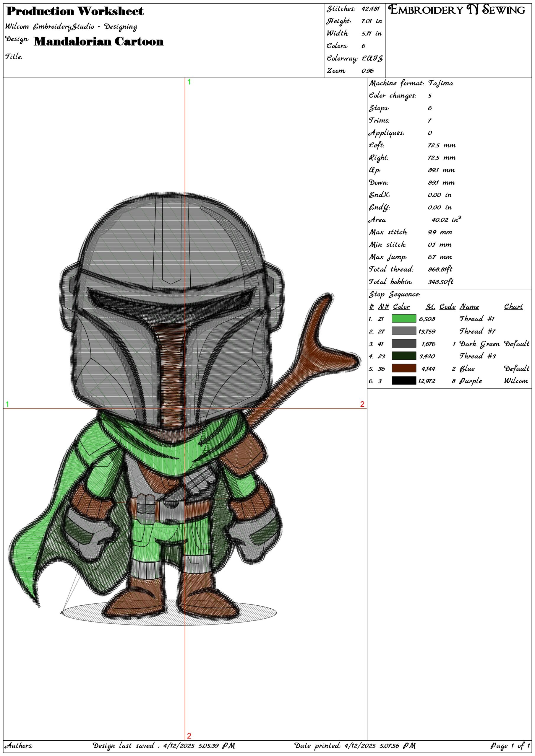This screenshot has height=756, width=535.
Task: Click the thread name 'Thread #3'
Action: (478, 356)
